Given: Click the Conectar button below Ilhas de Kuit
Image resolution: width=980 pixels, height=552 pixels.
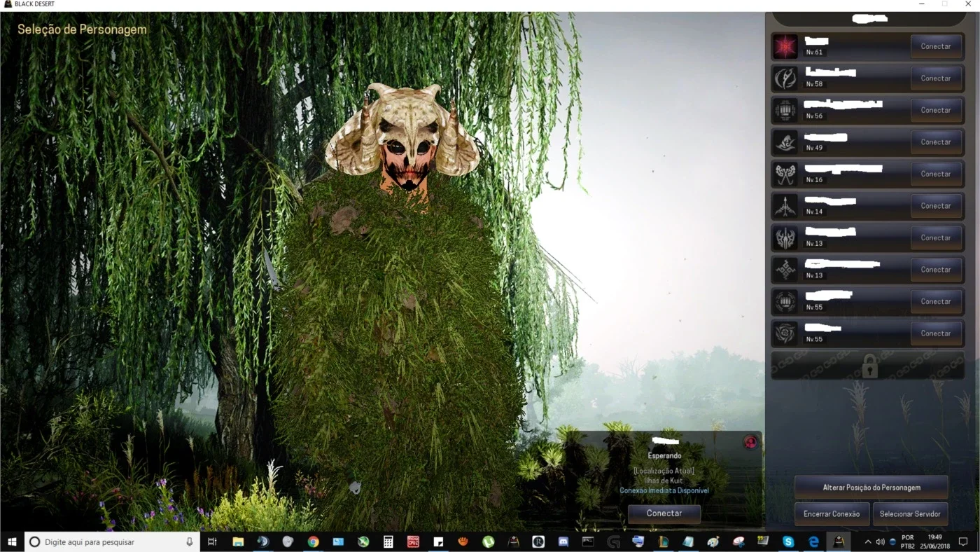Looking at the screenshot, I should [664, 513].
